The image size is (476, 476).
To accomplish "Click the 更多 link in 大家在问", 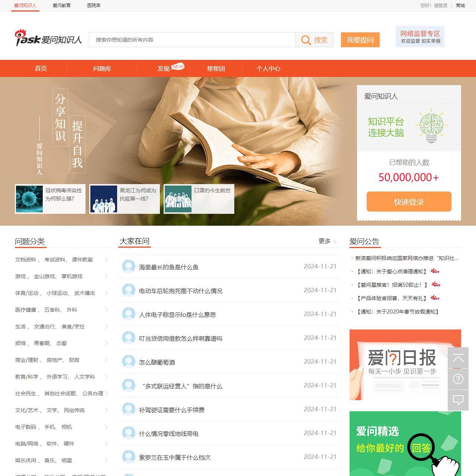I will coord(325,241).
